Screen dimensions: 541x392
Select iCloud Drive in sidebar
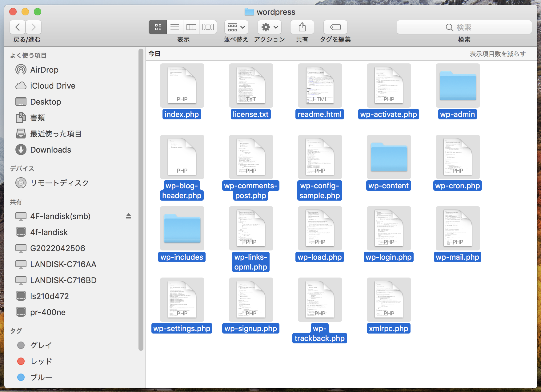52,86
